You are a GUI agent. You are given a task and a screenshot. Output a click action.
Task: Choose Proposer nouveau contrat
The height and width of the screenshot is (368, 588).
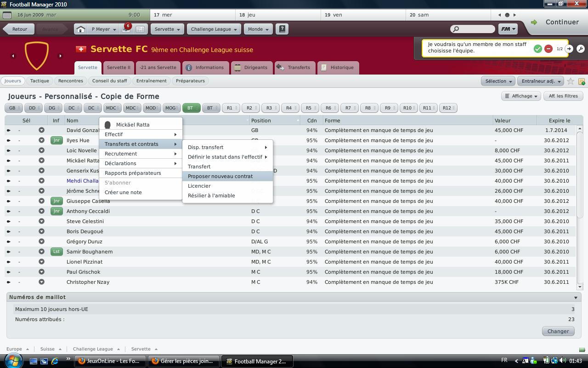pyautogui.click(x=228, y=176)
